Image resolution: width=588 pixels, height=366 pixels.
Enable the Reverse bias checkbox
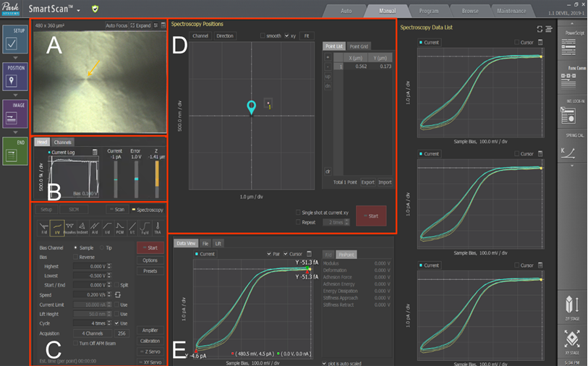pyautogui.click(x=76, y=257)
